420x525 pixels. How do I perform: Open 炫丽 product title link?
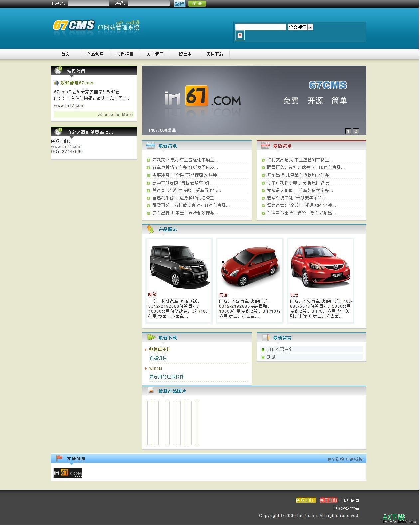[223, 294]
